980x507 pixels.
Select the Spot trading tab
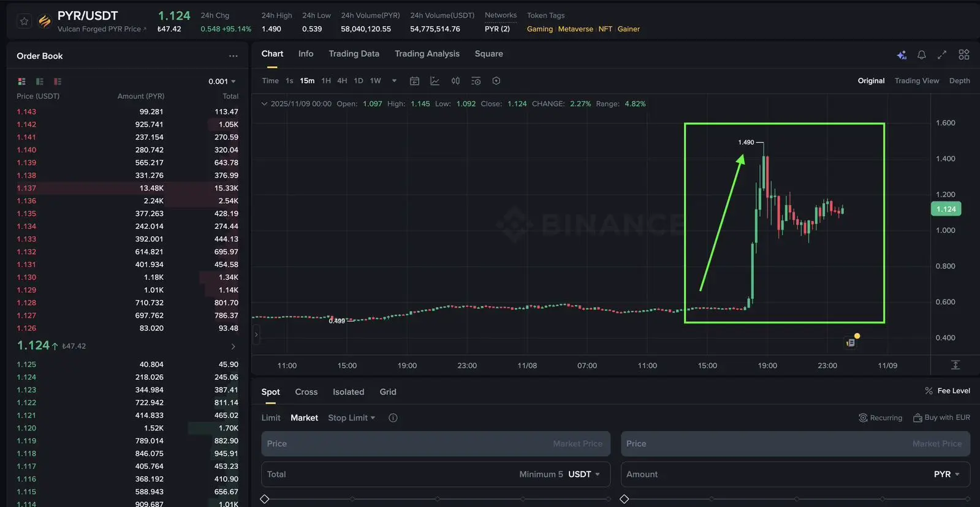point(270,392)
